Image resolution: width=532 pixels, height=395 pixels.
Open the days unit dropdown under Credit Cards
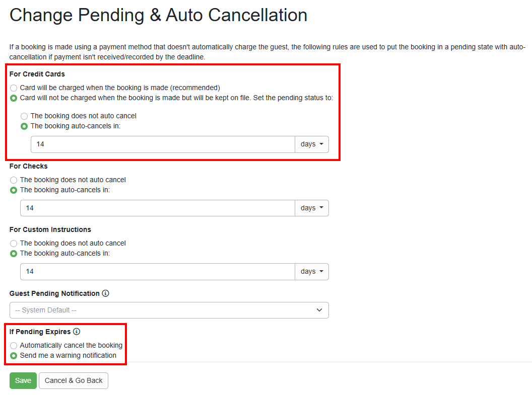[x=312, y=144]
